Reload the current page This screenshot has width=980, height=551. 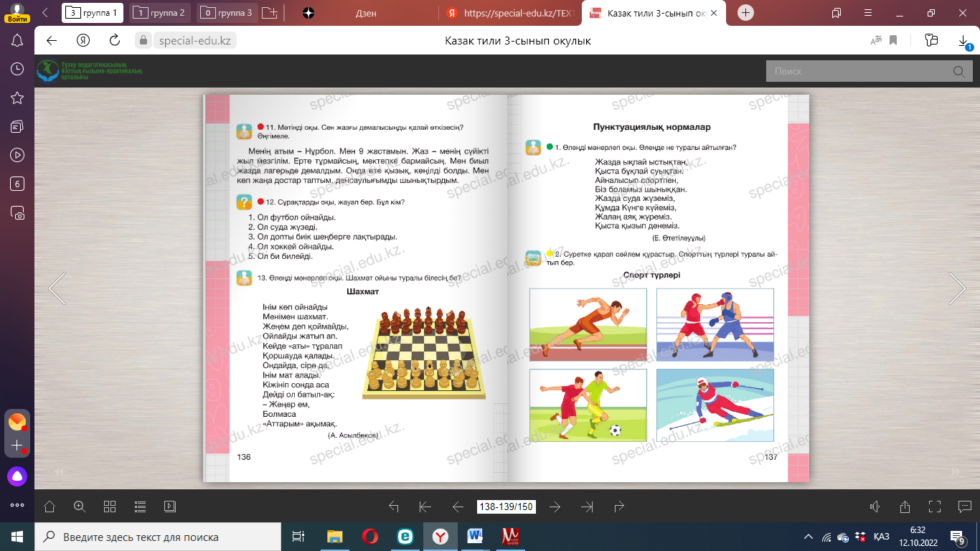[x=115, y=41]
